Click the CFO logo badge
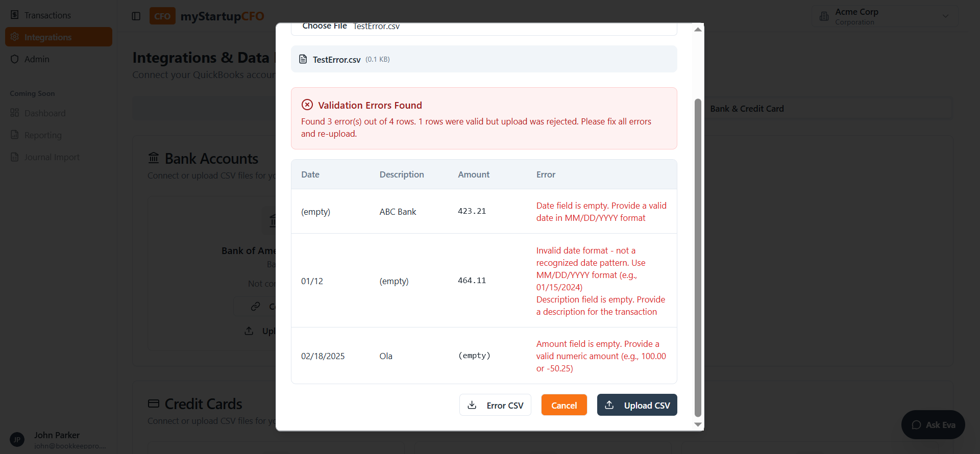Screen dimensions: 980x454 coord(162,16)
